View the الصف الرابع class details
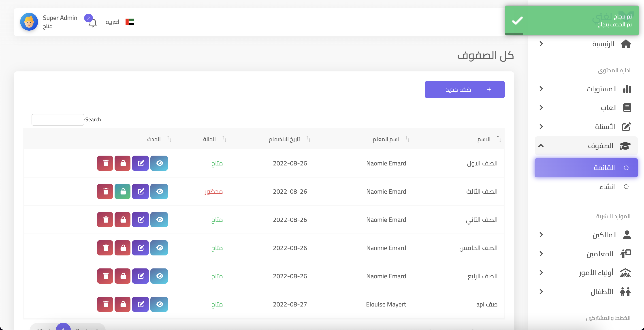 pos(159,276)
